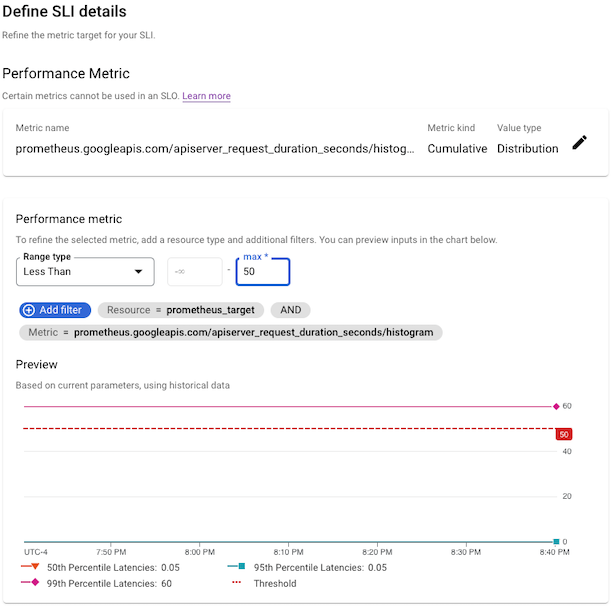Click the teal square marker at the chart's baseline

click(x=557, y=541)
